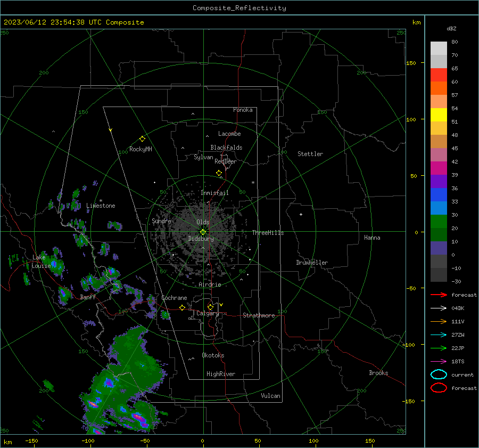Click the Olds label

click(203, 222)
